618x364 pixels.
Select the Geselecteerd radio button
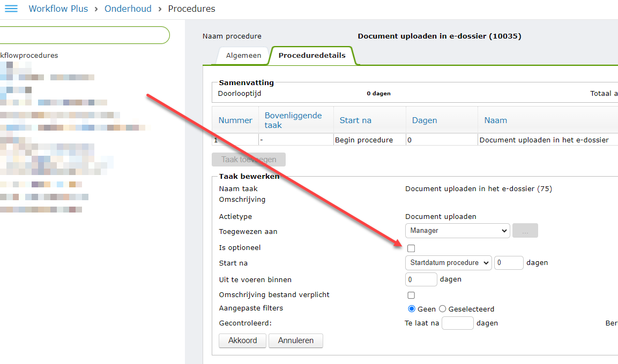442,309
